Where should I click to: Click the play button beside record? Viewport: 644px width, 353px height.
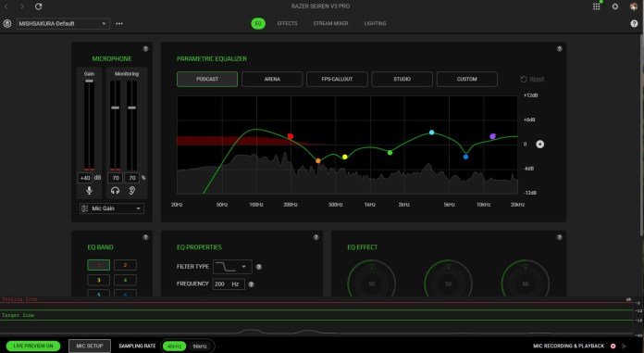tap(625, 346)
